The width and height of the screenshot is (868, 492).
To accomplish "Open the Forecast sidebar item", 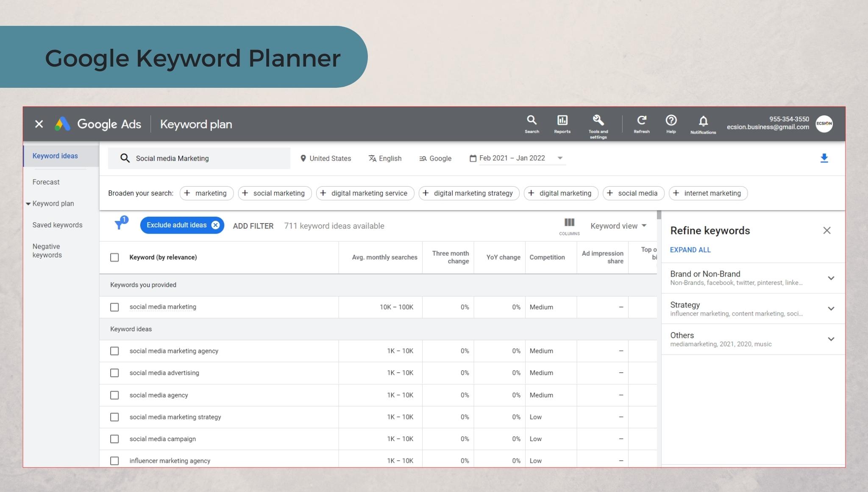I will (x=46, y=182).
